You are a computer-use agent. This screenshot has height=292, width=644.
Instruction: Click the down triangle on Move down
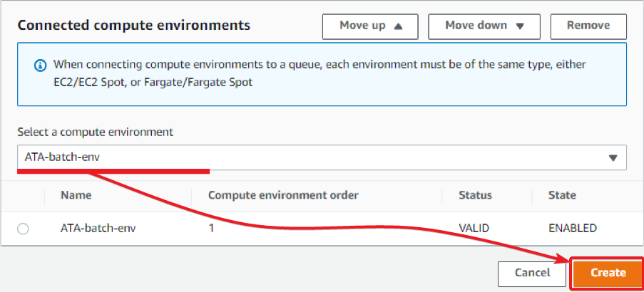pos(520,26)
